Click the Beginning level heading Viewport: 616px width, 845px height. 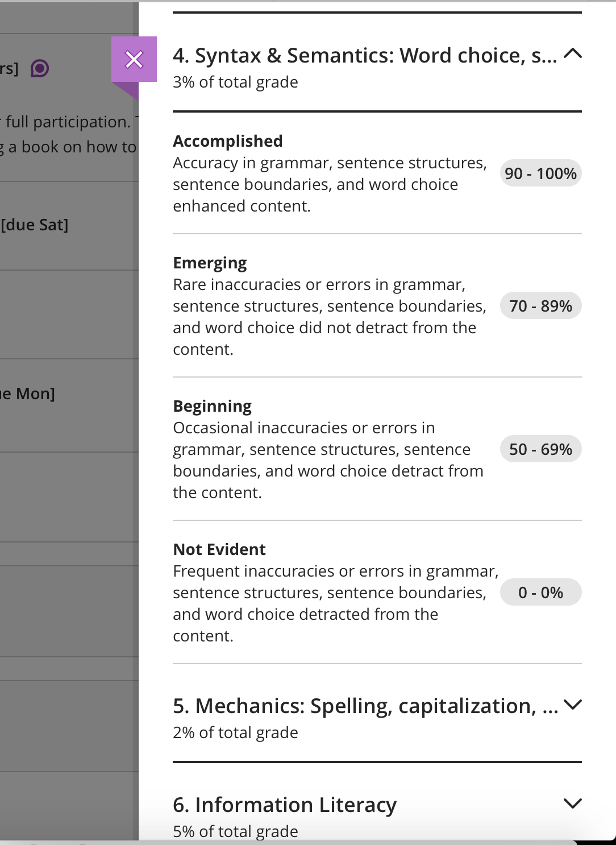click(212, 406)
